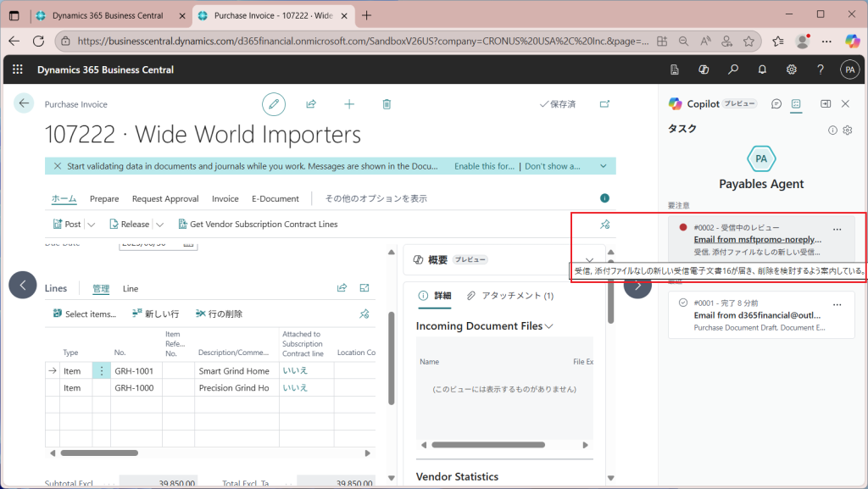Pin the action bar

point(604,224)
